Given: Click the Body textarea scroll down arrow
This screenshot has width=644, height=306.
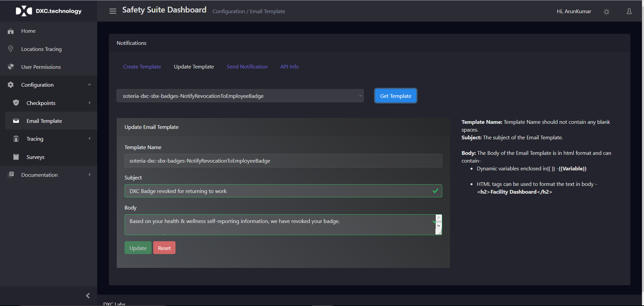Looking at the screenshot, I should click(439, 226).
